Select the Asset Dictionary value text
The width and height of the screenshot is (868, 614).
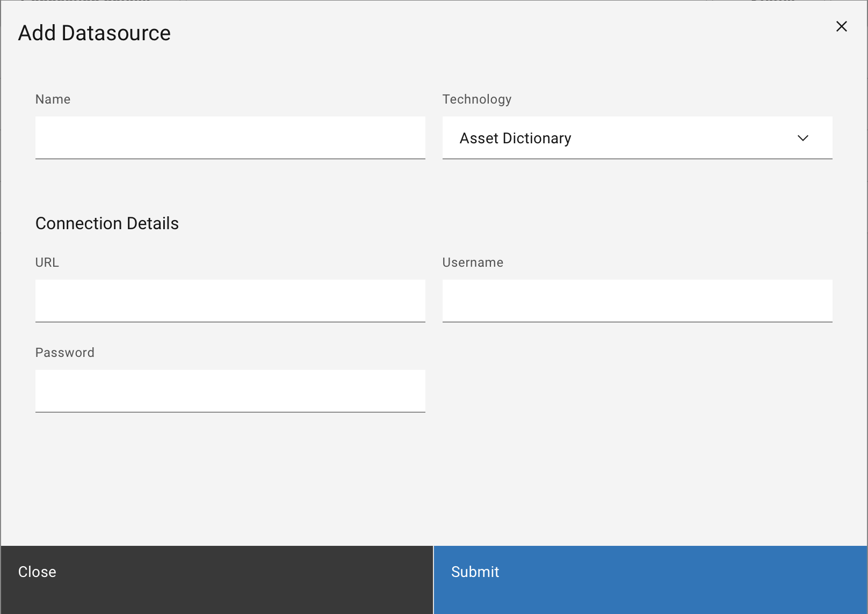[x=515, y=138]
